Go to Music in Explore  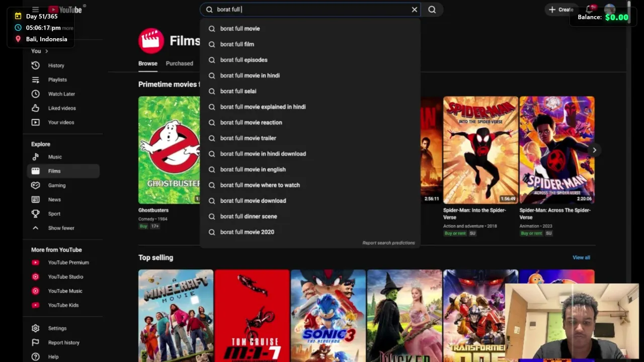63,157
